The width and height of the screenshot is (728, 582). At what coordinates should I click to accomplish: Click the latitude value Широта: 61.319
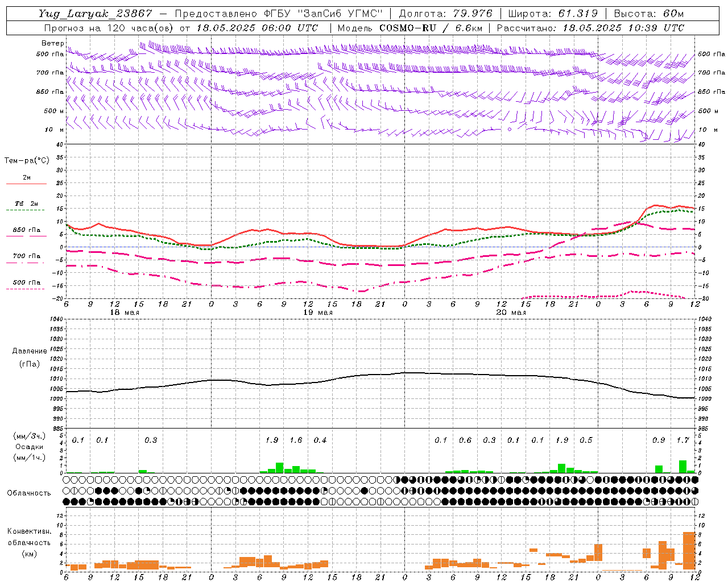[x=553, y=14]
